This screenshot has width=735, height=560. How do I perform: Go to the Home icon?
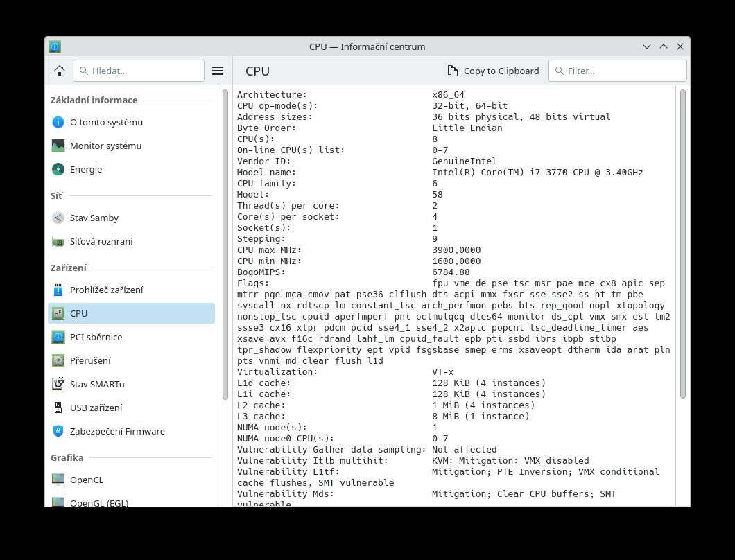click(x=60, y=71)
